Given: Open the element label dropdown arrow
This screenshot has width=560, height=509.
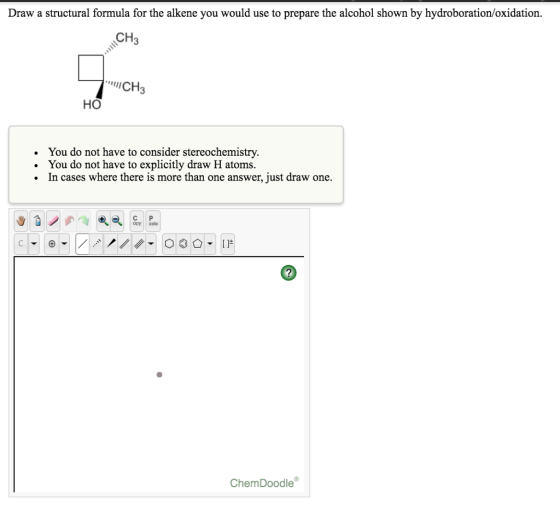Looking at the screenshot, I should tap(34, 244).
